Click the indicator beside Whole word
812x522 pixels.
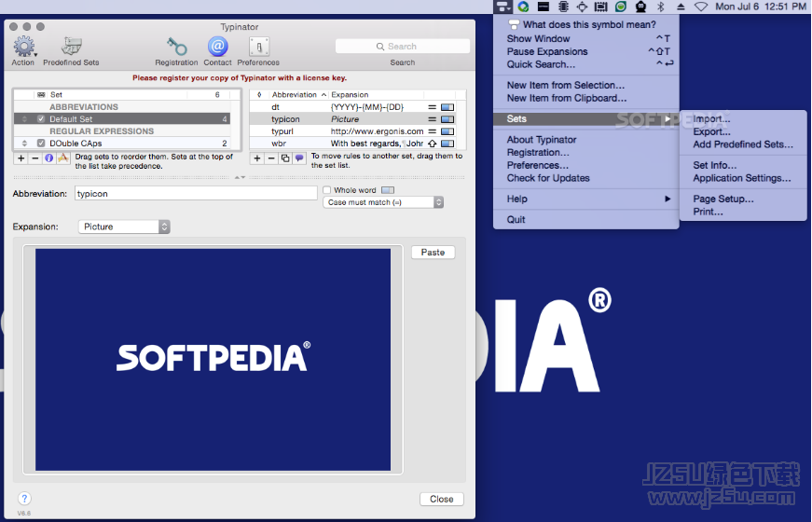pyautogui.click(x=388, y=190)
